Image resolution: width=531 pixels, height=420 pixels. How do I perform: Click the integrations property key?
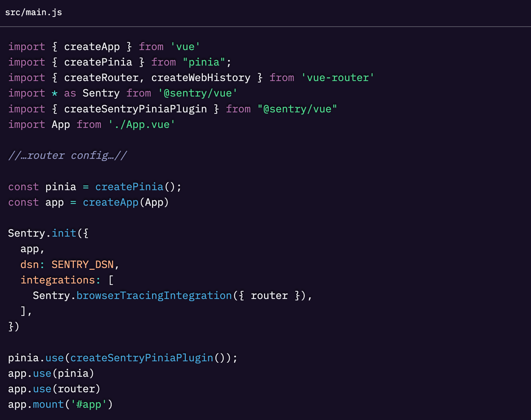(x=58, y=280)
